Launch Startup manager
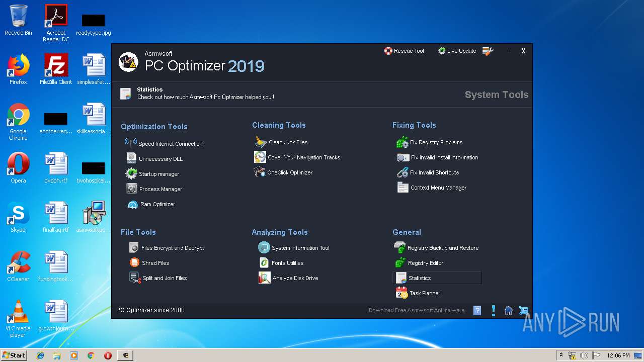Screen dimensions: 644x362 (152, 173)
